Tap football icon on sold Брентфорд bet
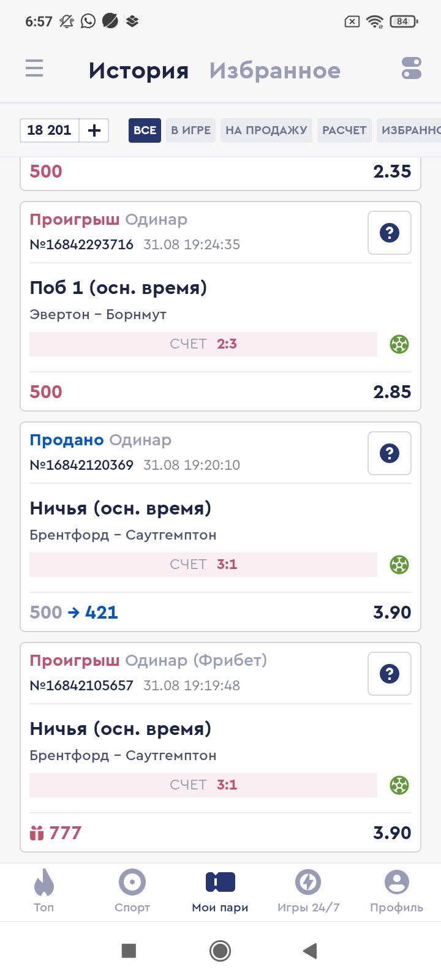 (399, 565)
